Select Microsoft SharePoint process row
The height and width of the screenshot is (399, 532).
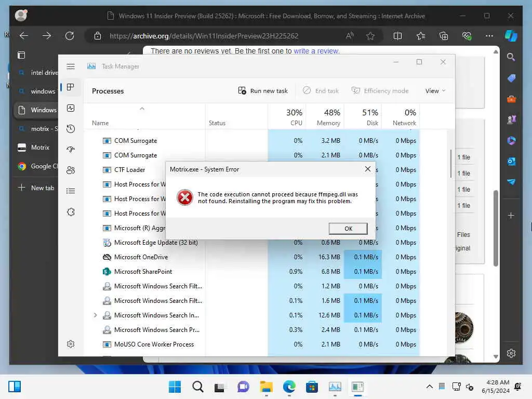click(252, 271)
